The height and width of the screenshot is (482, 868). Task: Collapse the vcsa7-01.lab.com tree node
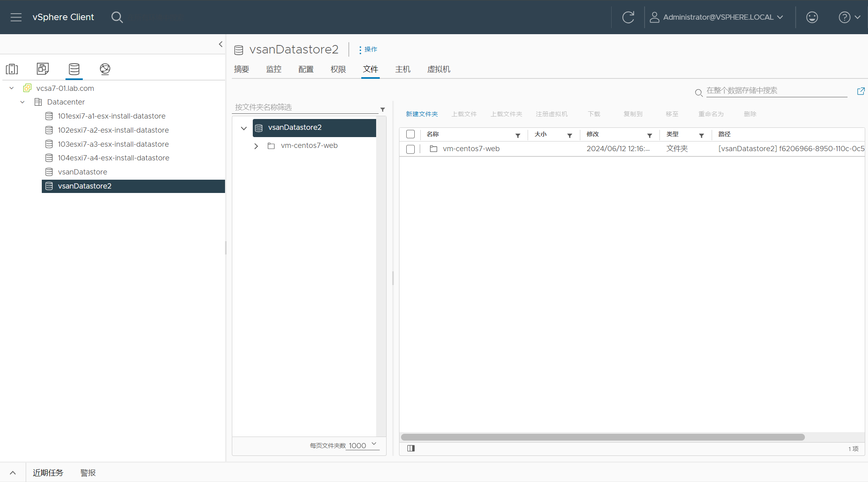coord(12,88)
